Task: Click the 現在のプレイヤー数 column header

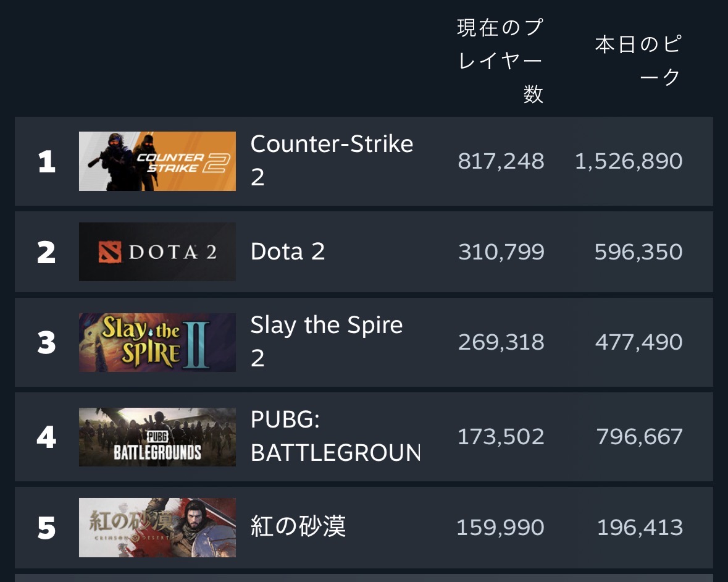Action: 500,61
